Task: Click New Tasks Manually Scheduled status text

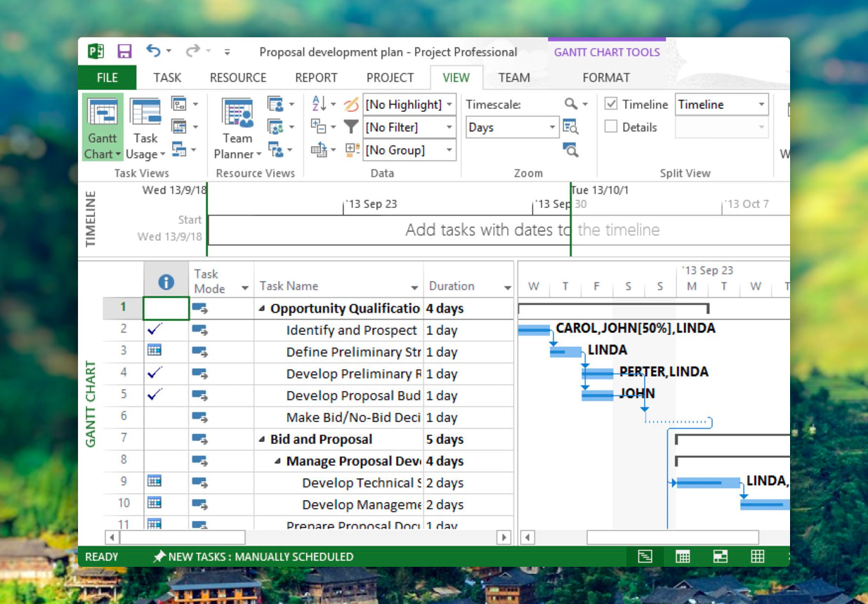Action: click(260, 557)
